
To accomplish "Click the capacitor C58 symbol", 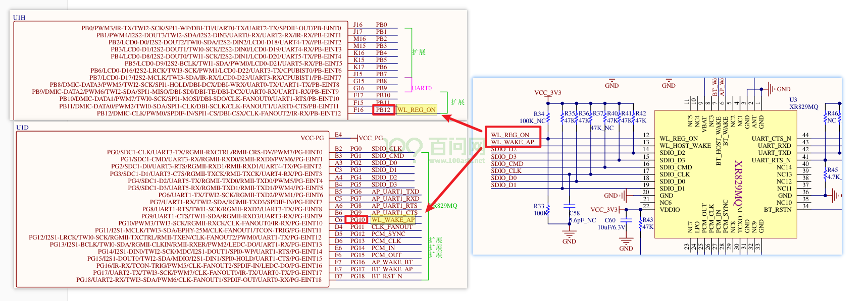I will pyautogui.click(x=569, y=206).
